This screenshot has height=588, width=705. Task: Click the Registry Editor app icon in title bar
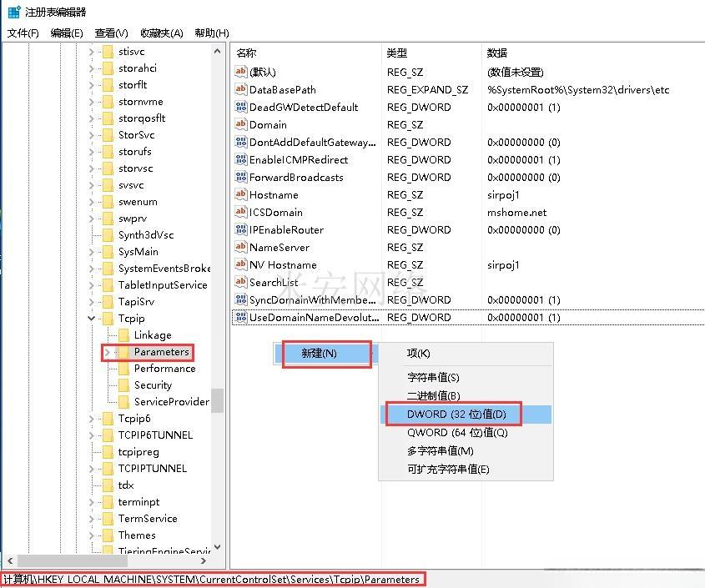[14, 13]
